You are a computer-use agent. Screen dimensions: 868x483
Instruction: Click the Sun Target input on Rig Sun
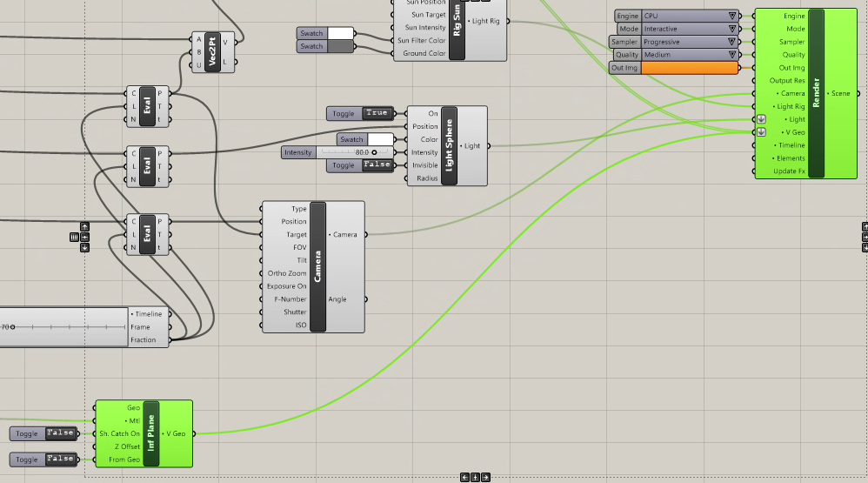click(x=428, y=15)
